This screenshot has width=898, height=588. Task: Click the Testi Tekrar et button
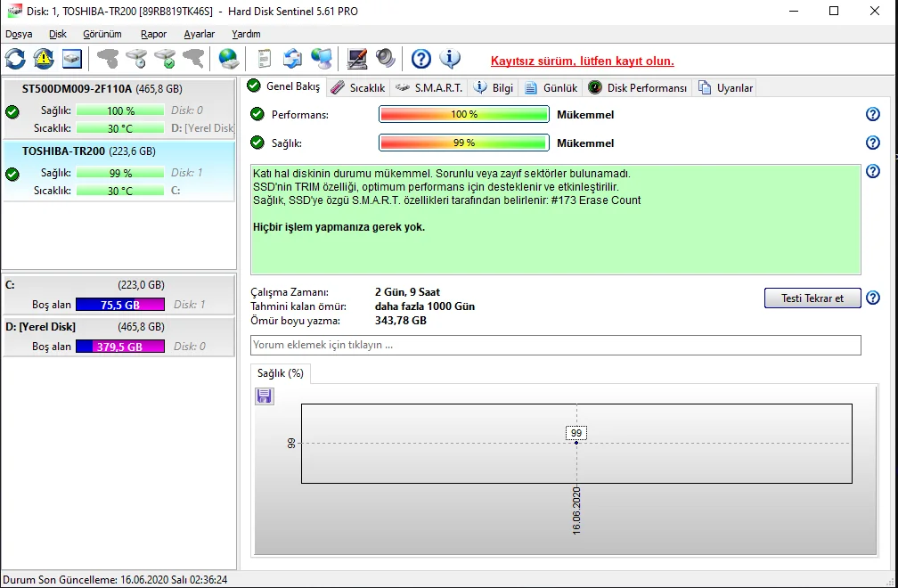[x=812, y=298]
